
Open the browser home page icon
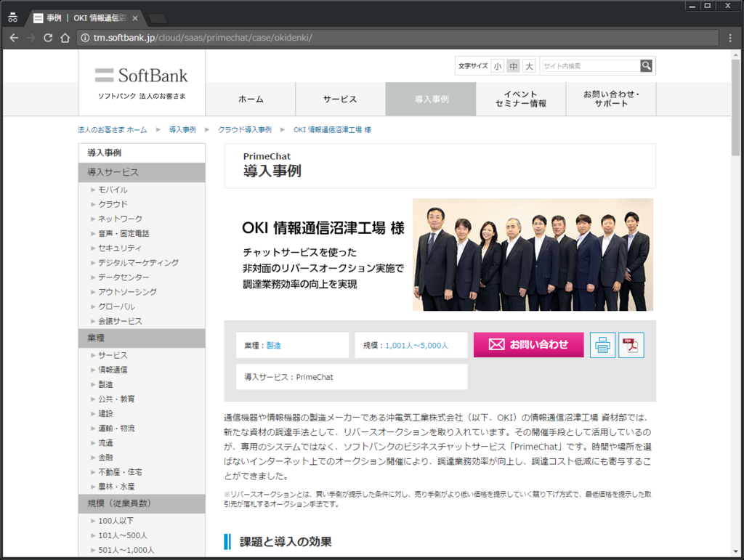pyautogui.click(x=65, y=38)
